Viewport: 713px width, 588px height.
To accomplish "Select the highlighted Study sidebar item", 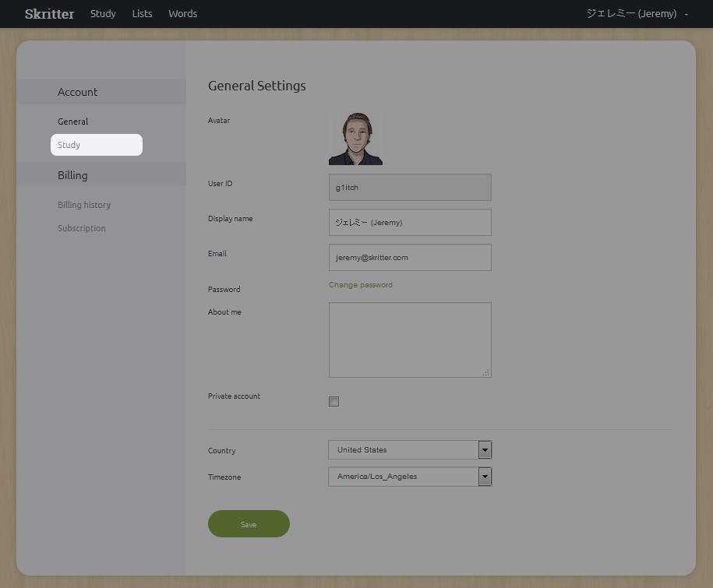I will click(97, 145).
